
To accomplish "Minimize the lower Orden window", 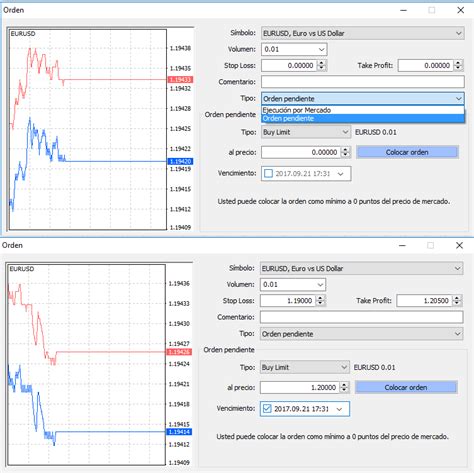I will [402, 245].
